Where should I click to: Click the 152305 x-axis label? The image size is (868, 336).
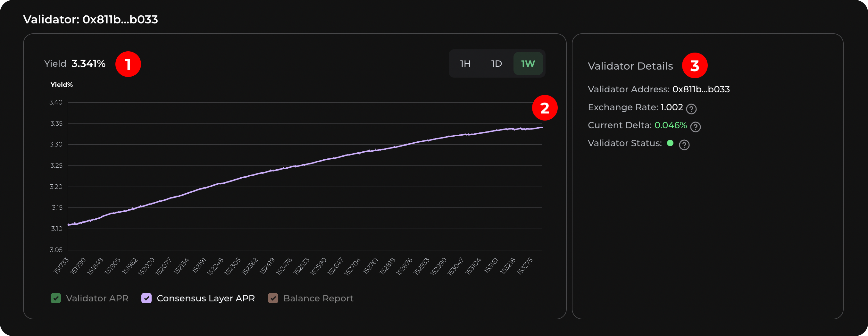click(x=232, y=266)
